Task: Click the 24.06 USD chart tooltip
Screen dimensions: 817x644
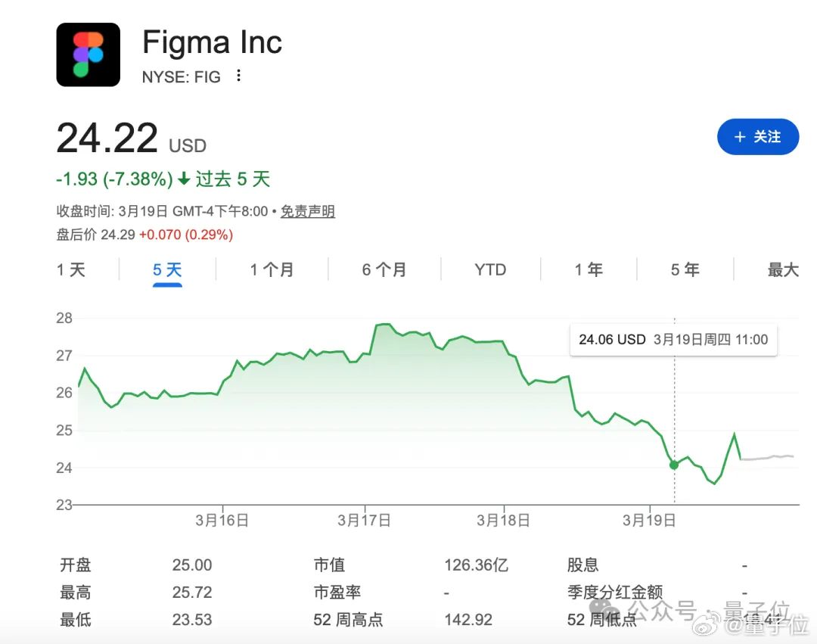Action: [673, 340]
